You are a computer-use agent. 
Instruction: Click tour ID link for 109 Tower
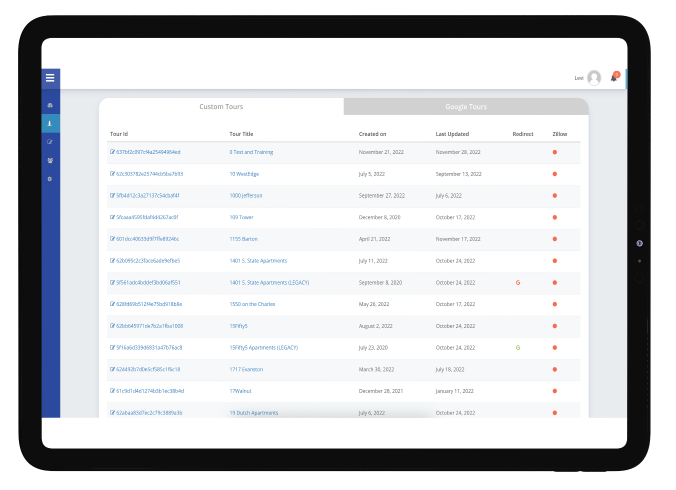(x=147, y=217)
